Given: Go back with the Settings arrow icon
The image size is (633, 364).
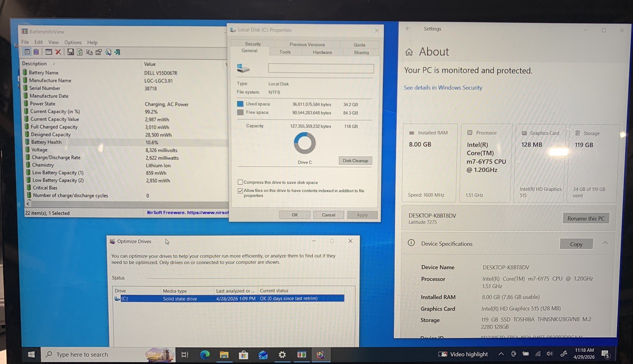Looking at the screenshot, I should (x=408, y=28).
